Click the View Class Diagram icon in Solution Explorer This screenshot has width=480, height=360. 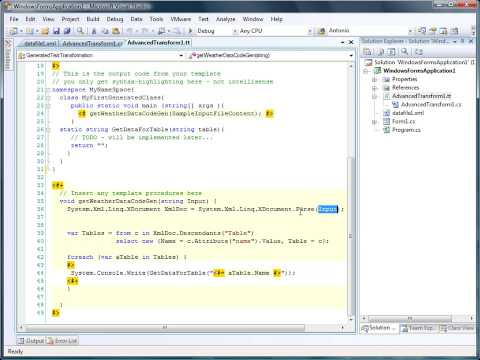[419, 52]
